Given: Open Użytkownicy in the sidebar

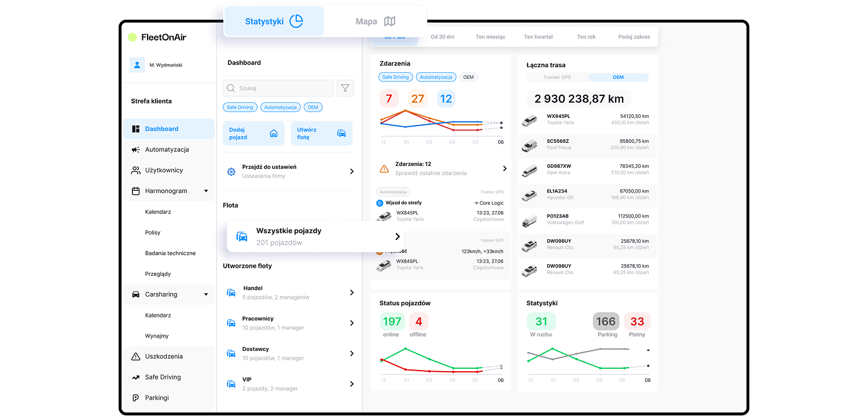Looking at the screenshot, I should coord(168,171).
